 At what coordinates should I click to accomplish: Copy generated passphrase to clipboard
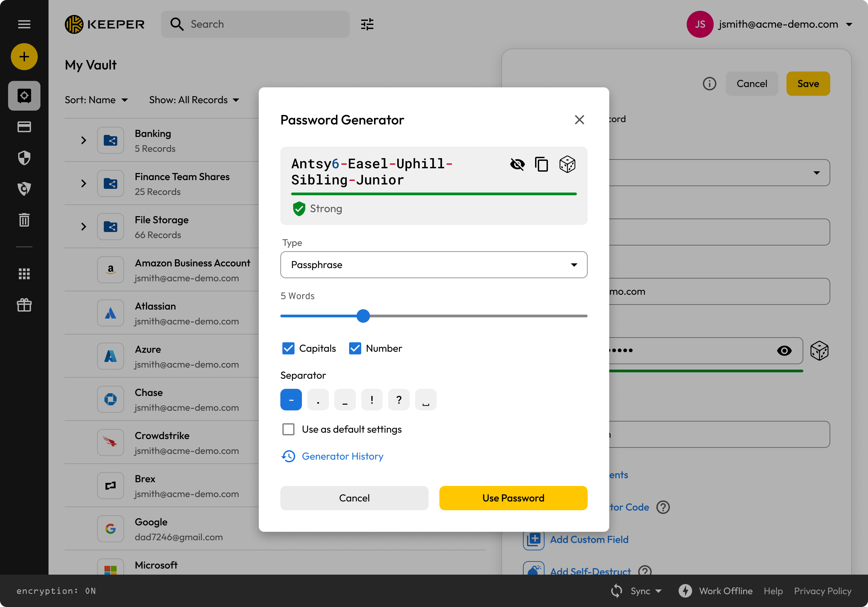(541, 164)
